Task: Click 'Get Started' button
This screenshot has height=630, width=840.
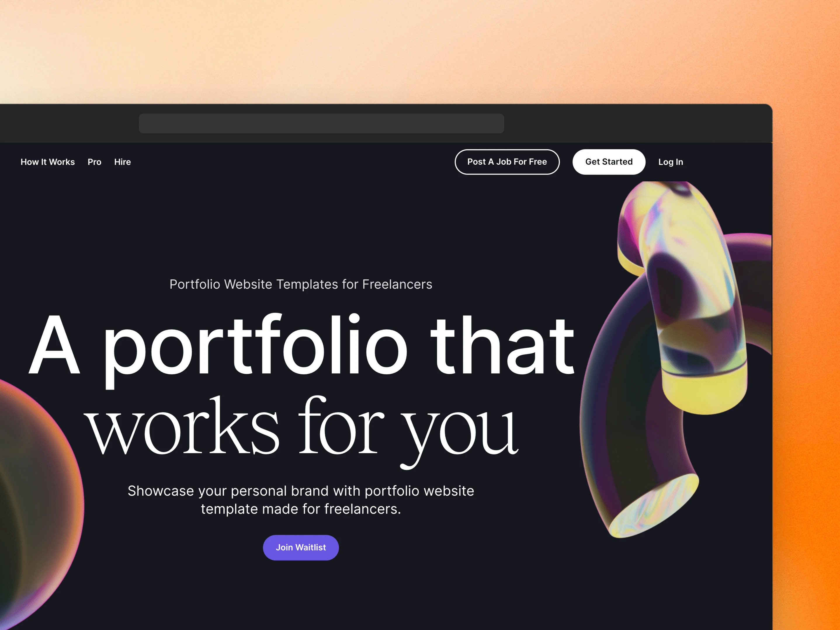Action: click(x=608, y=162)
